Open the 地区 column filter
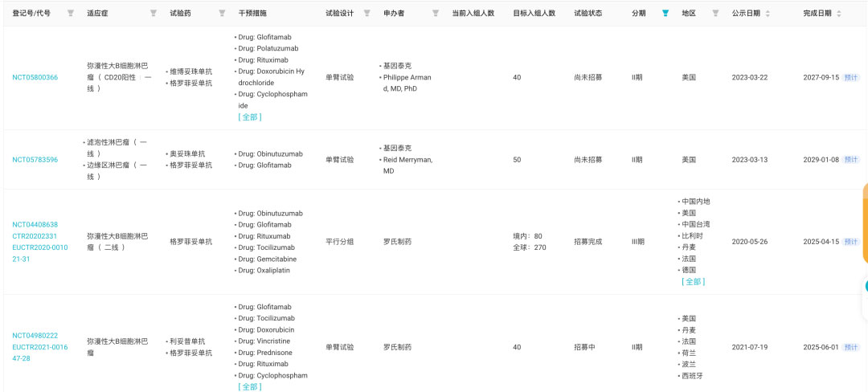 point(712,14)
